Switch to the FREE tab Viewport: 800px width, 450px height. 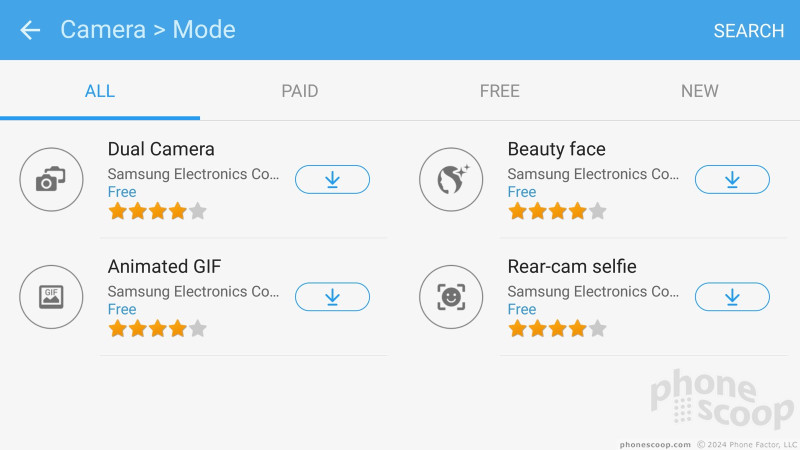500,91
